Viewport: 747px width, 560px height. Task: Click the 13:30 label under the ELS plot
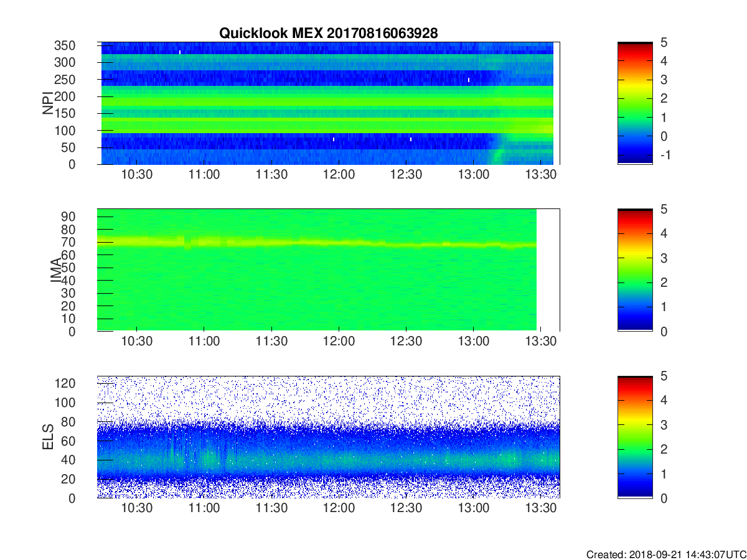click(x=541, y=508)
